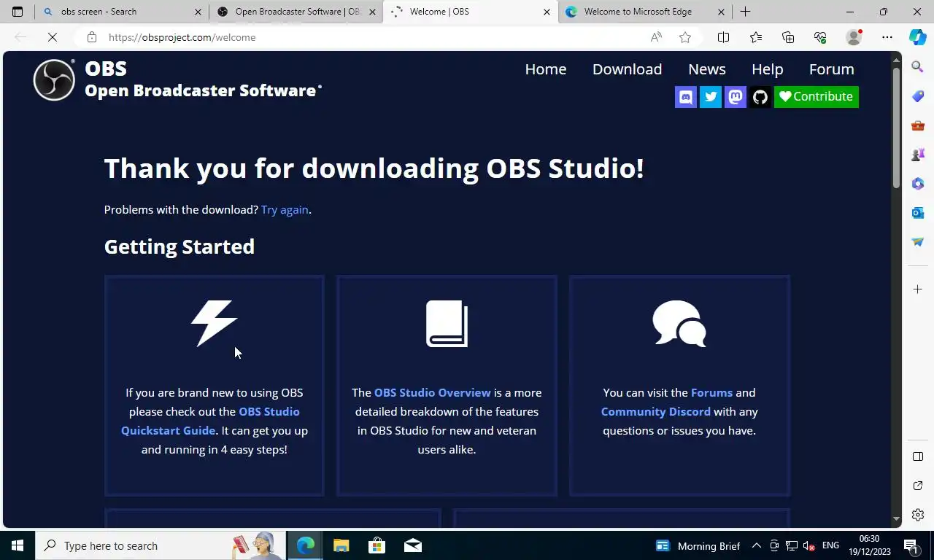
Task: Open the Windows Start menu
Action: click(x=18, y=545)
